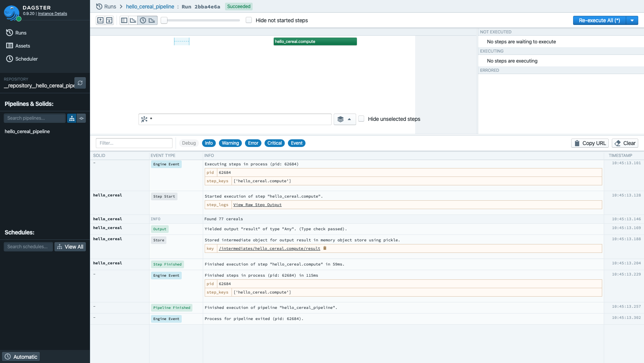Switch to solids view icon
The width and height of the screenshot is (644, 363).
[81, 118]
